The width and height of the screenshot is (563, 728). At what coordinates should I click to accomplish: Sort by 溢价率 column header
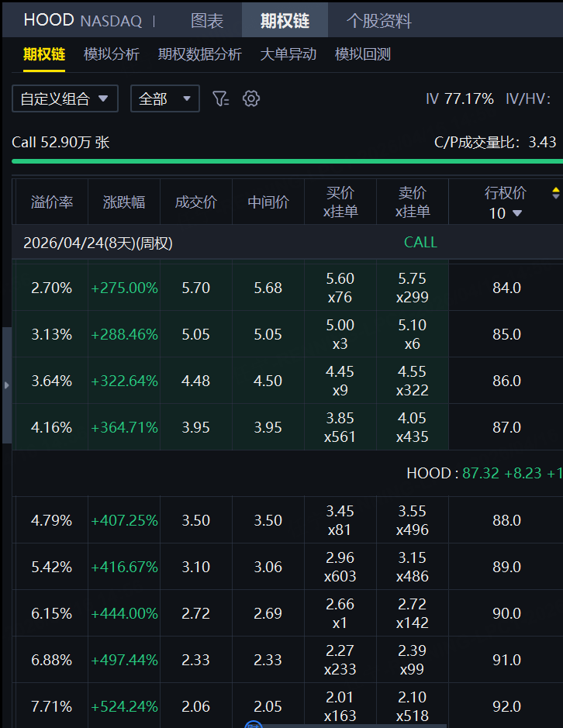pos(52,202)
